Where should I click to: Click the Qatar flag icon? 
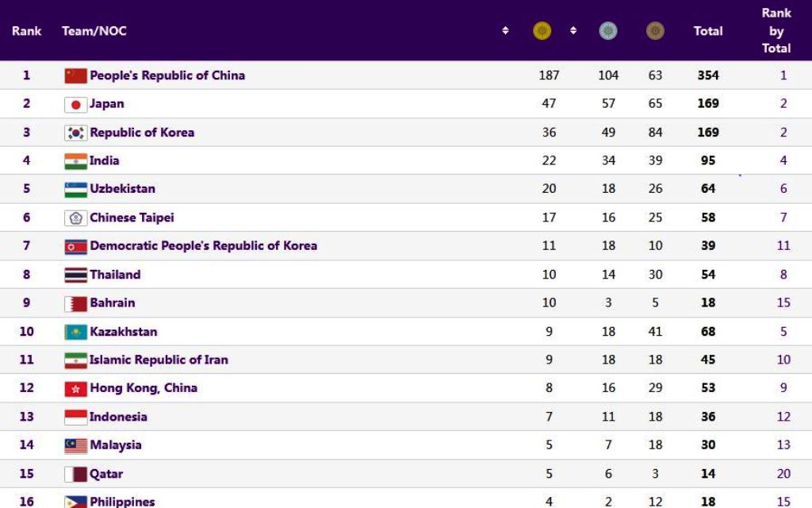coord(75,474)
